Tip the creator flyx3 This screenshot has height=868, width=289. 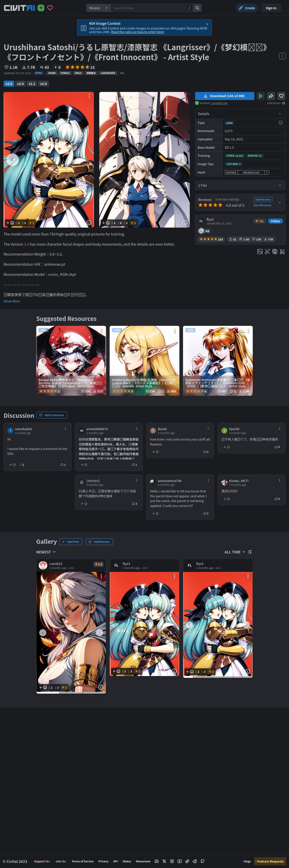(x=259, y=221)
